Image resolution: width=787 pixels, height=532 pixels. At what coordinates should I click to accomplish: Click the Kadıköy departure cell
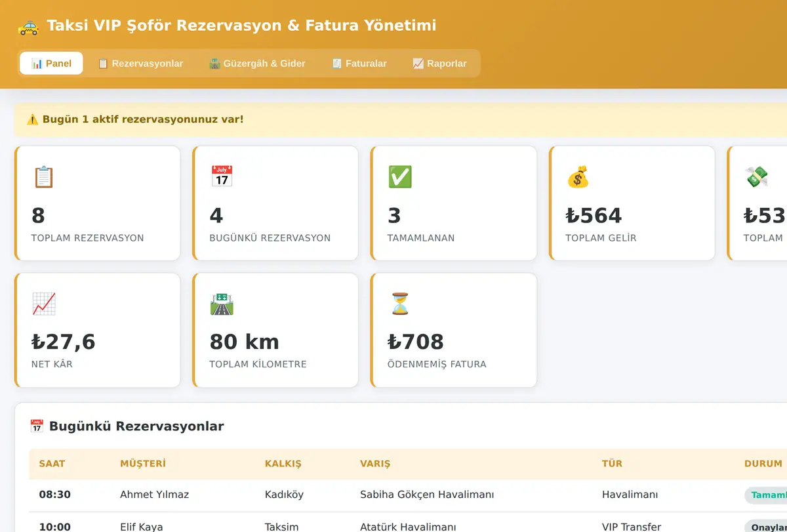pos(284,495)
